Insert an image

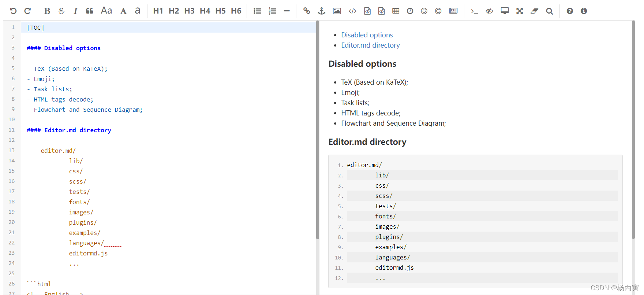(337, 11)
